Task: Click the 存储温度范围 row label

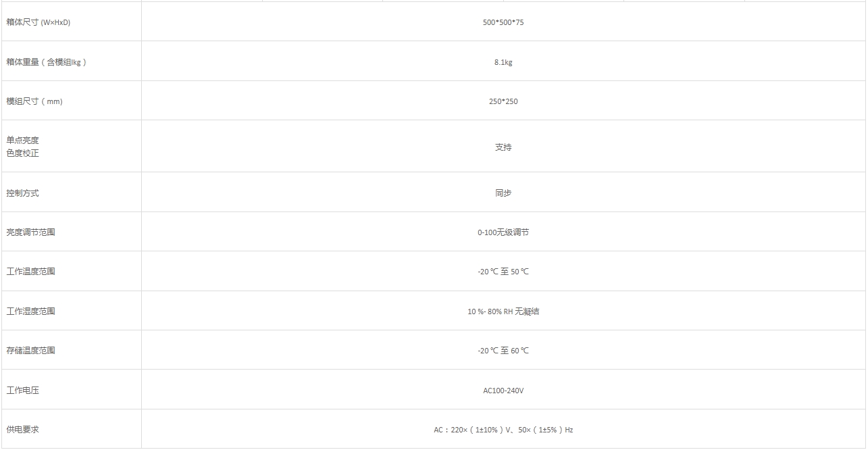Action: 31,351
